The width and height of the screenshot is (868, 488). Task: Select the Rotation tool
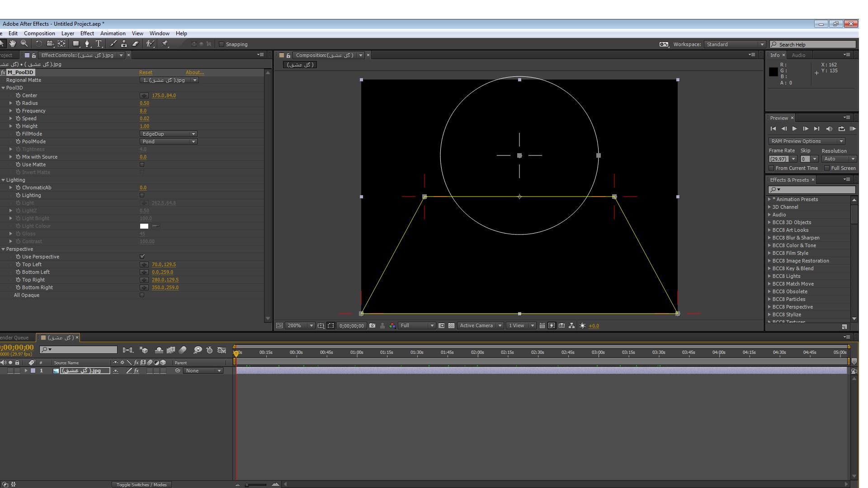click(39, 44)
